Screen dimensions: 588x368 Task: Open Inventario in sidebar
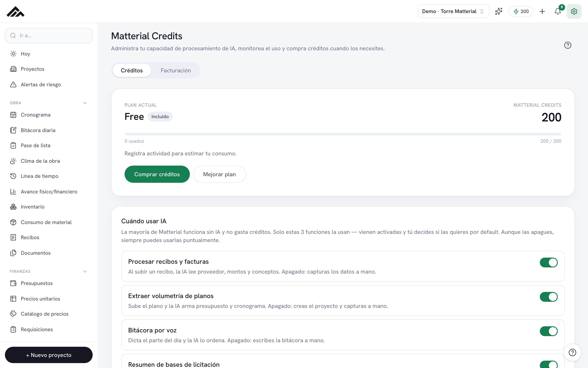click(x=49, y=207)
